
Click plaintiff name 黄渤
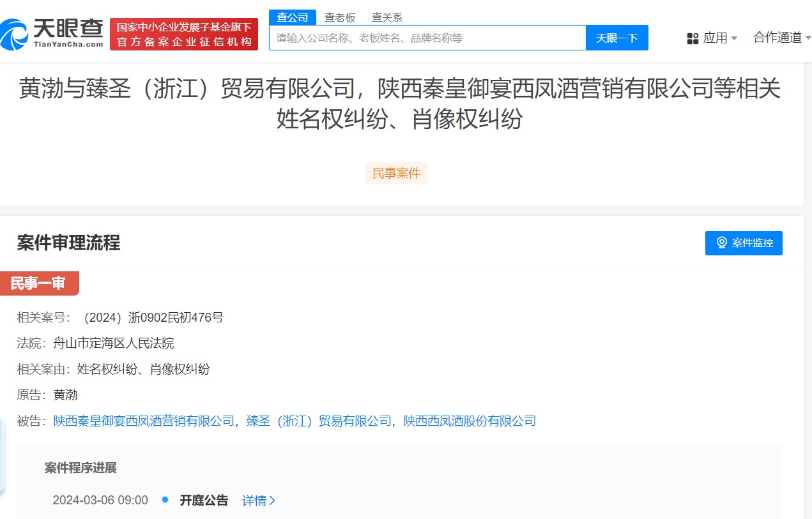65,395
